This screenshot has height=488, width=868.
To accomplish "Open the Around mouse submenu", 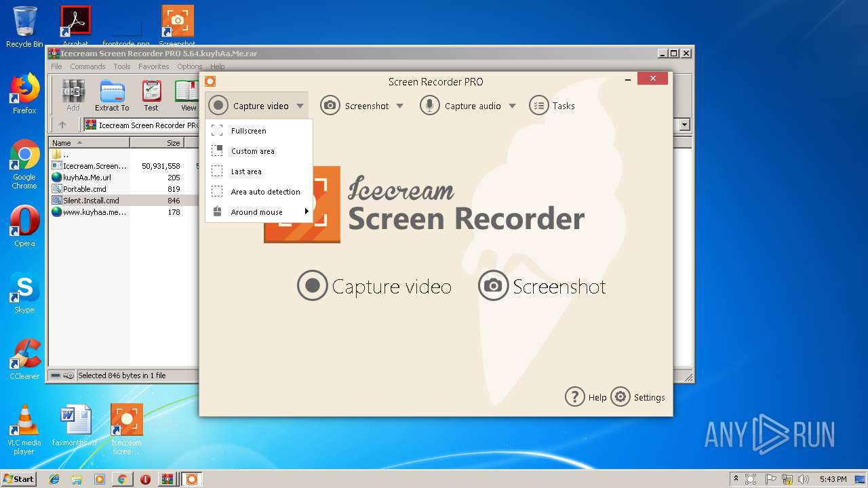I will click(258, 212).
